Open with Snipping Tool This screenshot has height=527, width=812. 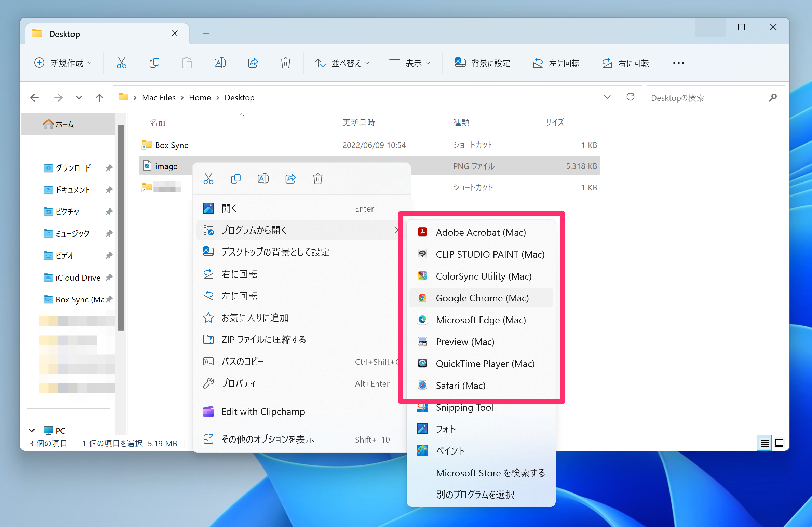pos(481,407)
